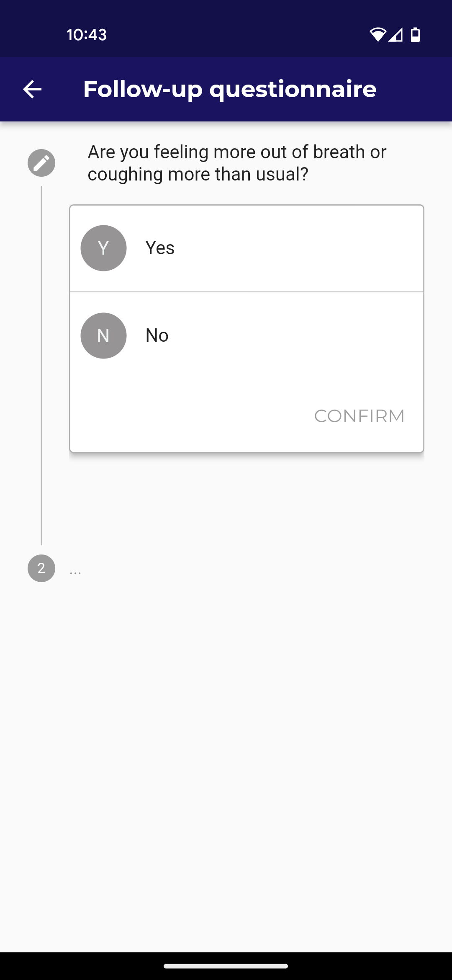Click the cellular signal status icon
The image size is (452, 980).
coord(395,35)
